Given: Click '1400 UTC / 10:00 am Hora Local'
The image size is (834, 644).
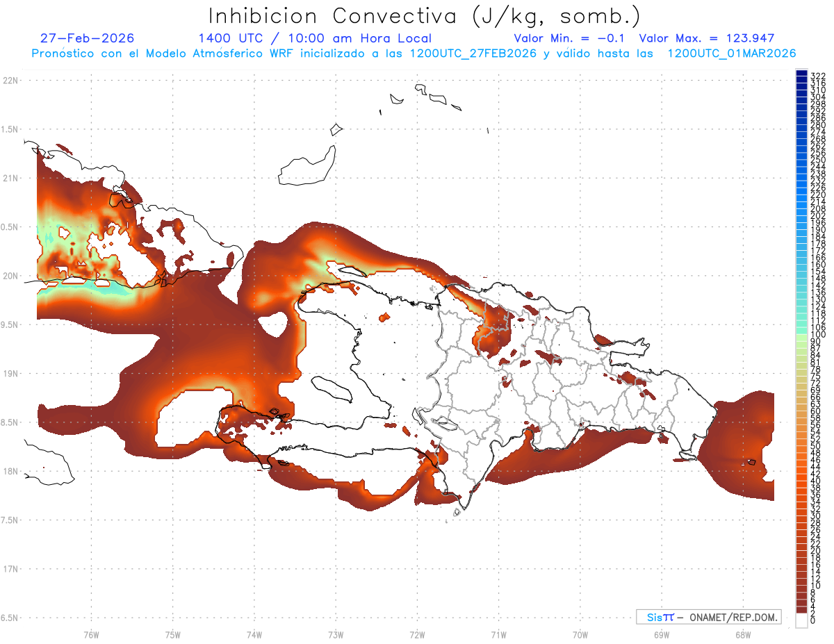Looking at the screenshot, I should tap(315, 38).
